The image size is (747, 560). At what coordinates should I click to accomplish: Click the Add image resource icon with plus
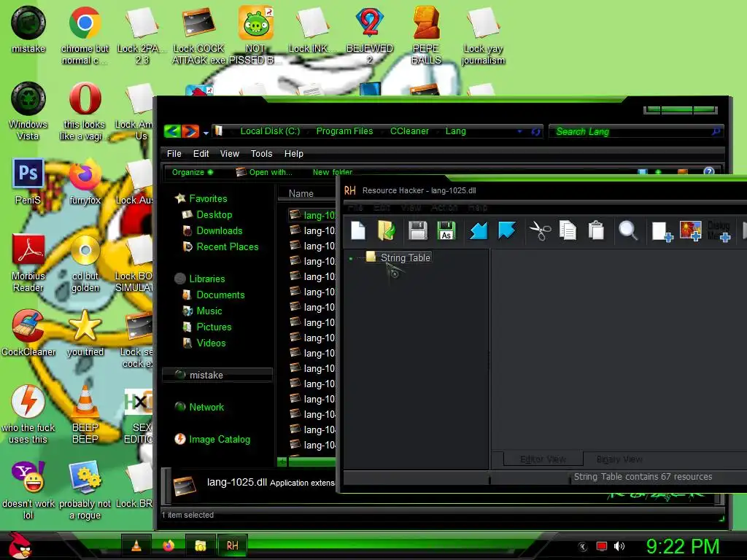coord(691,231)
